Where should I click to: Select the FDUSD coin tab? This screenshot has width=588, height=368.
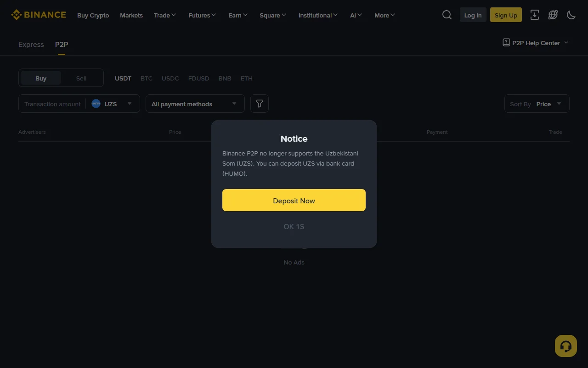(199, 78)
